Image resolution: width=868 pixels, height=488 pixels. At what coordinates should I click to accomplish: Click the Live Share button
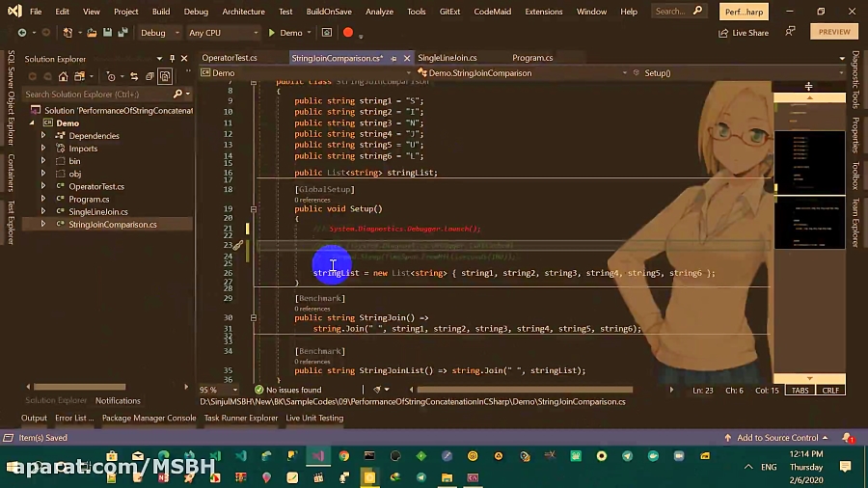(x=744, y=33)
